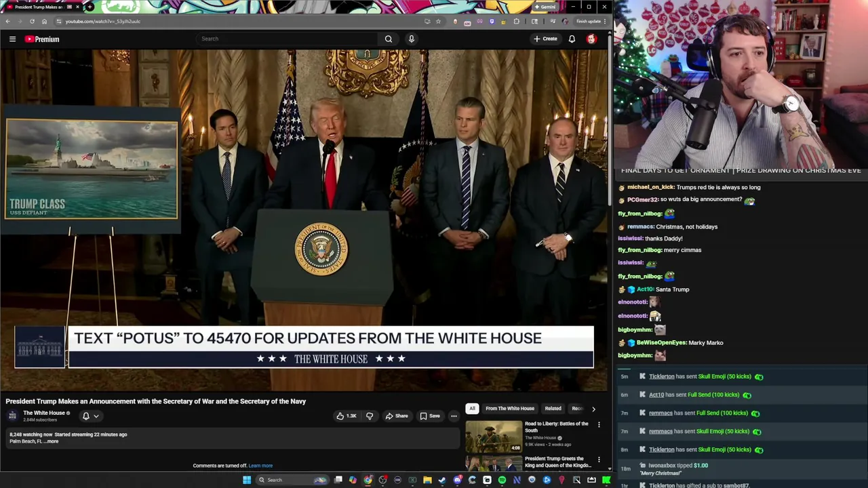Viewport: 868px width, 488px height.
Task: Open the Gemini button in Chrome
Action: pos(545,7)
